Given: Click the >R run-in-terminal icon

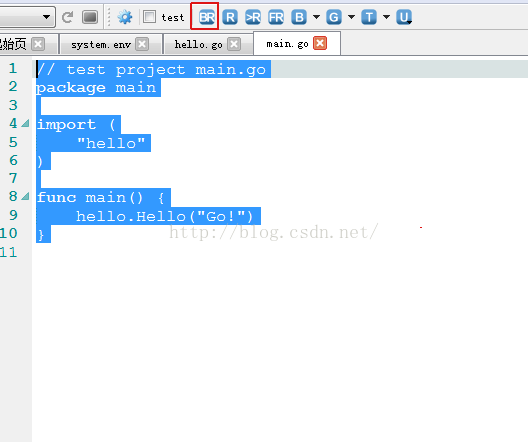Looking at the screenshot, I should coord(253,17).
